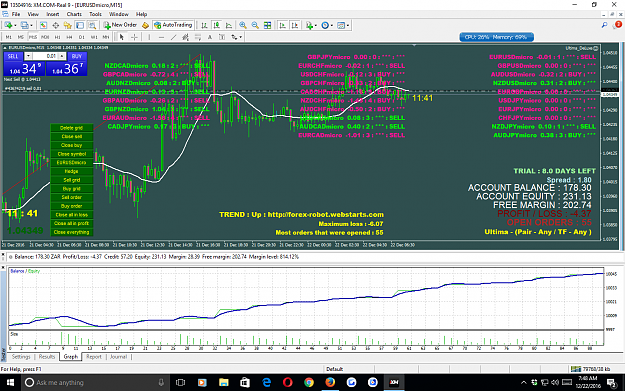Image resolution: width=625 pixels, height=391 pixels.
Task: Open the Tools menu
Action: click(x=95, y=14)
